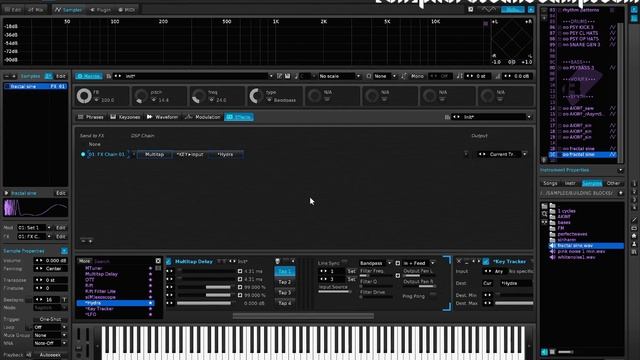Select the Multitap device in DSP chain
This screenshot has width=640, height=360.
(x=154, y=154)
